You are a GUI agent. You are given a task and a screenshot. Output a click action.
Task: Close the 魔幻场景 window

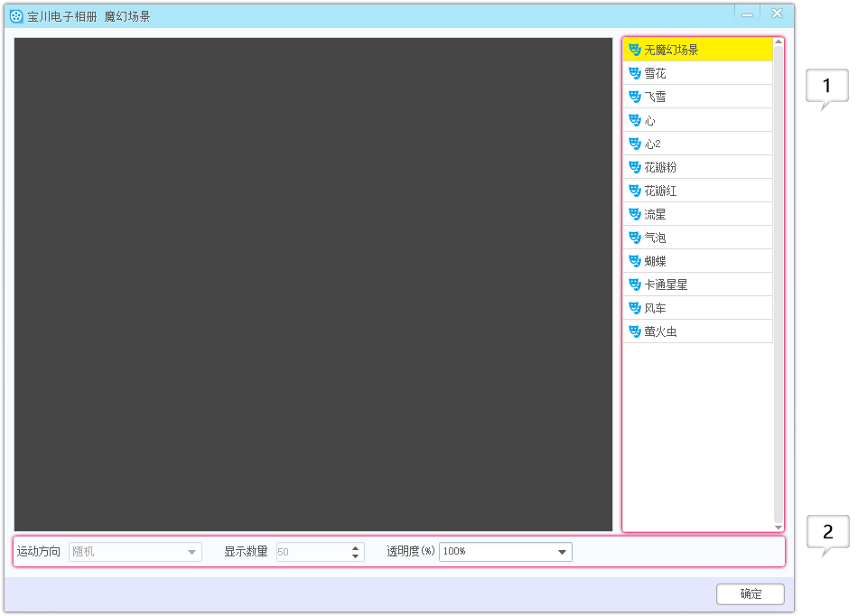(777, 14)
